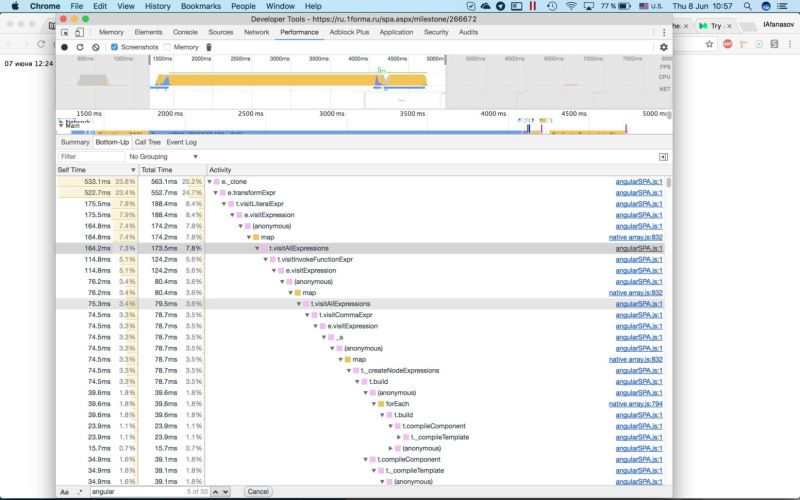Toggle regex search option

click(80, 492)
